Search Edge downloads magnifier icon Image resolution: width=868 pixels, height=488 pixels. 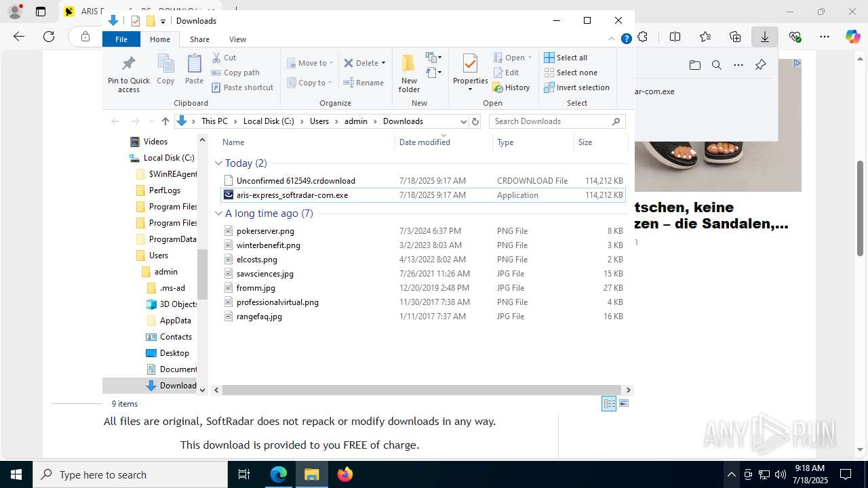[x=717, y=65]
